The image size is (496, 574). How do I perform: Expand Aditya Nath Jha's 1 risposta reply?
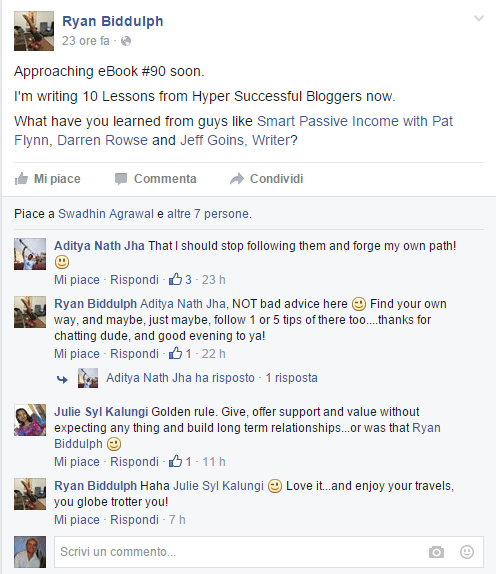click(291, 378)
